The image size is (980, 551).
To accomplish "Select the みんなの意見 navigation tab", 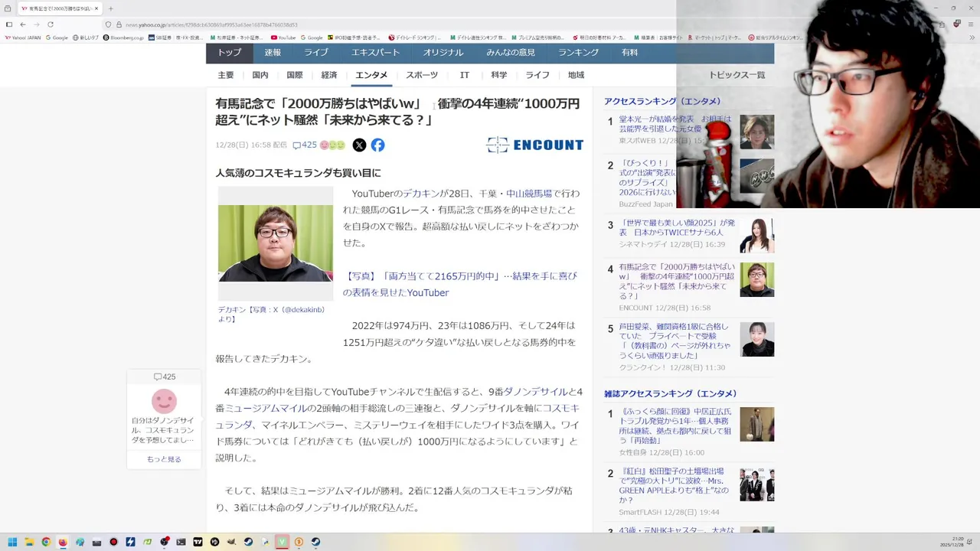I will 511,53.
